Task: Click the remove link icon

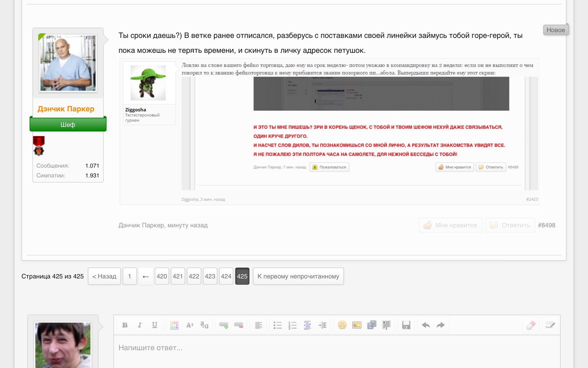Action: tap(239, 325)
